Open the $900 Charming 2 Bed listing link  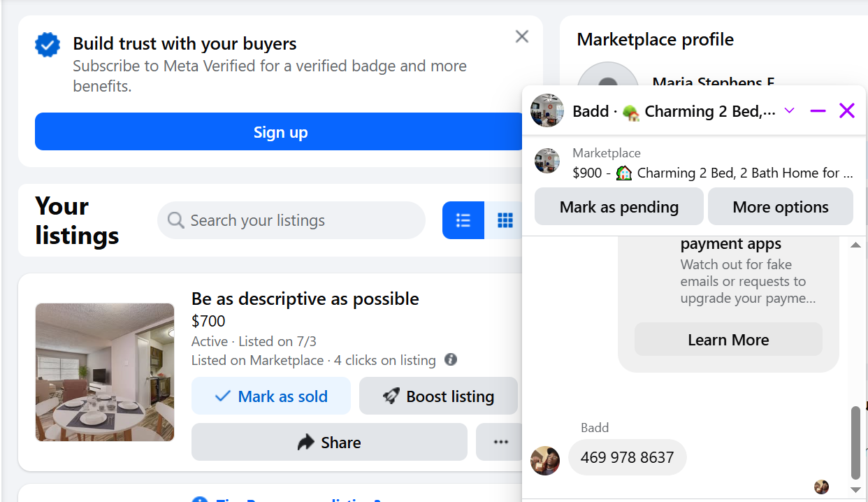(713, 173)
